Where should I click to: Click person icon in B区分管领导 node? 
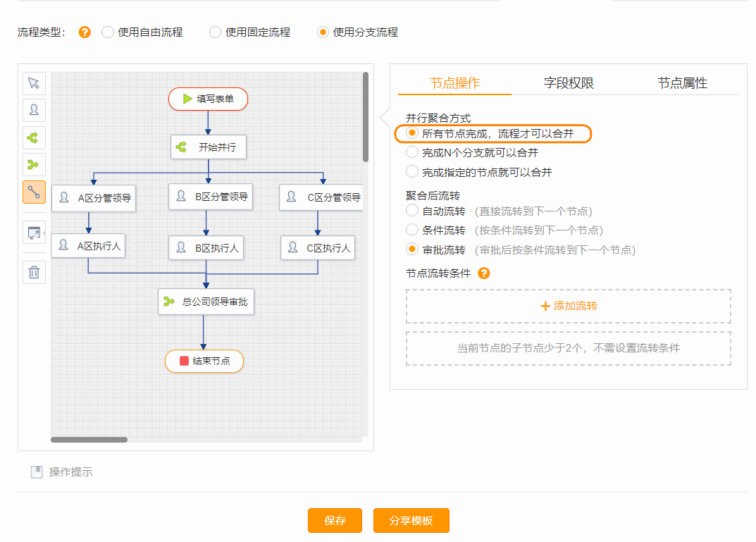[x=181, y=196]
